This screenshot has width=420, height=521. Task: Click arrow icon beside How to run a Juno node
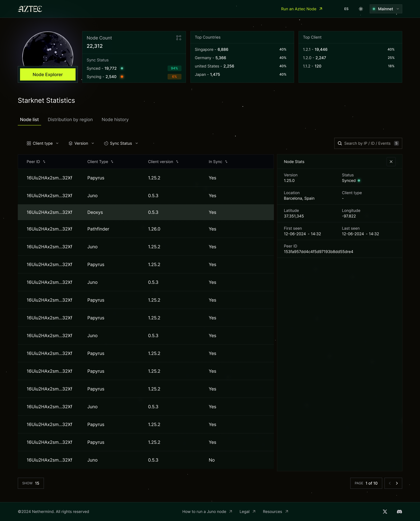coord(231,512)
